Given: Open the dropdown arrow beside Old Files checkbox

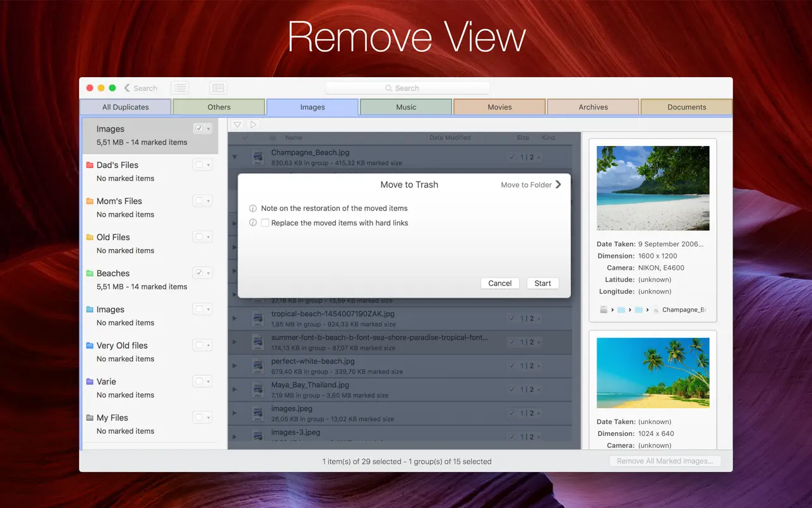Looking at the screenshot, I should 208,238.
